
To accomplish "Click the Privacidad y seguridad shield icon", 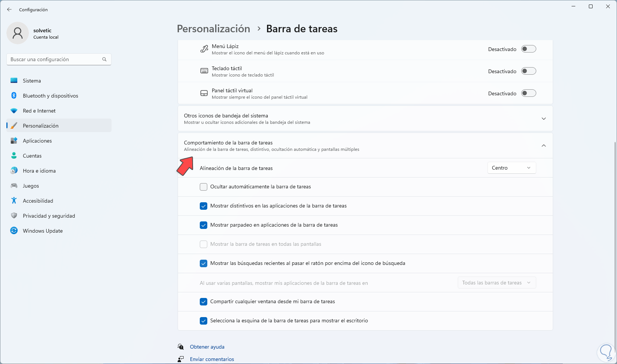I will click(14, 216).
